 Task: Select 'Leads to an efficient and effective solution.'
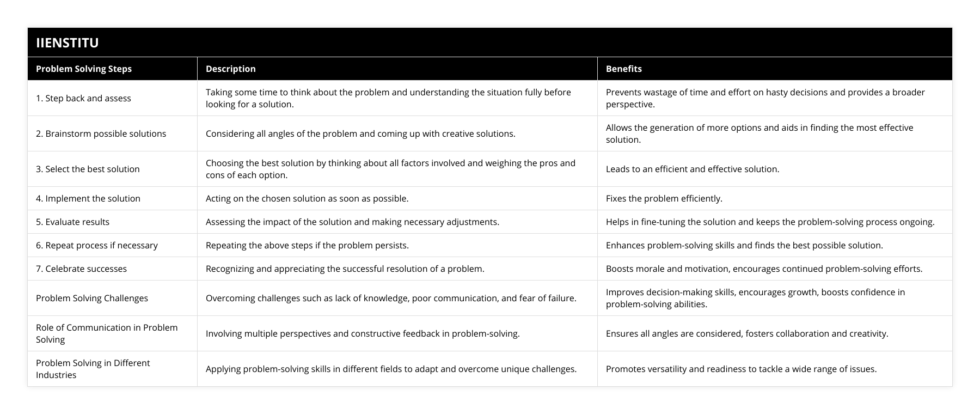(x=693, y=169)
